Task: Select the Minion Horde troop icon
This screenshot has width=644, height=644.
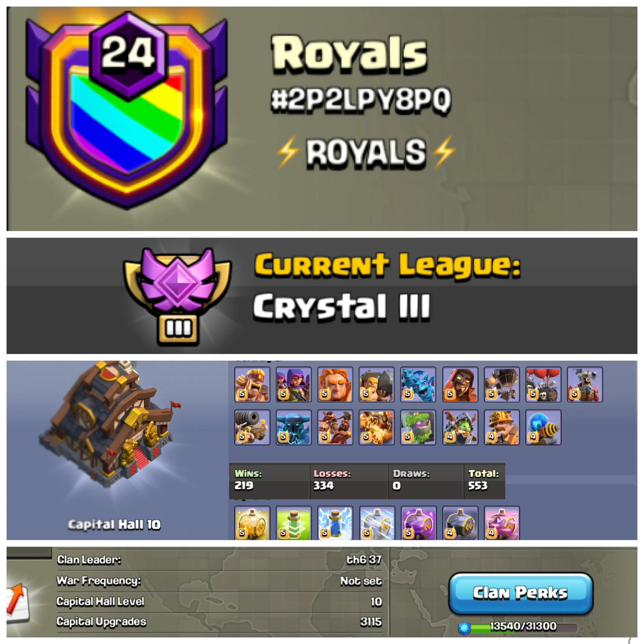Action: click(418, 384)
